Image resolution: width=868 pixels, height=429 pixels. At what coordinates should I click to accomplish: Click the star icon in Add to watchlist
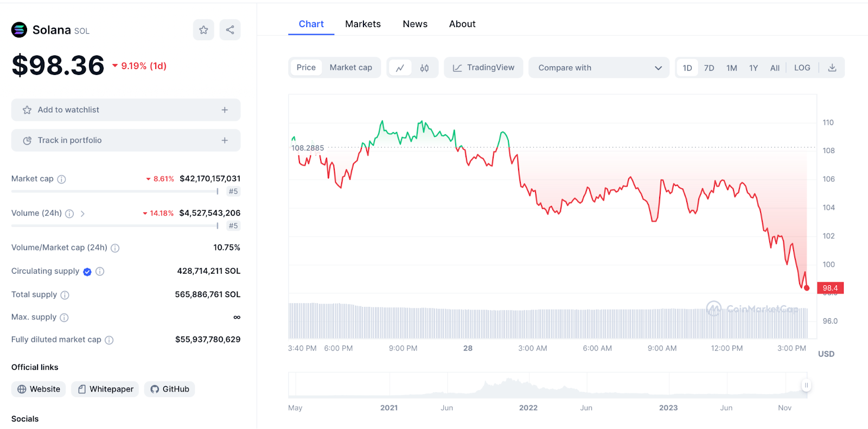click(x=27, y=110)
